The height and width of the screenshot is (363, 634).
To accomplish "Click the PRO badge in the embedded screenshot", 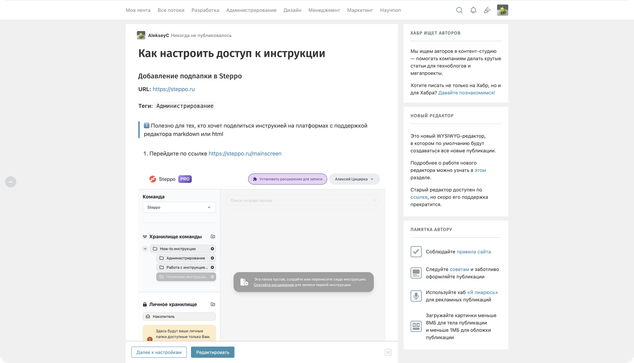I will click(185, 179).
